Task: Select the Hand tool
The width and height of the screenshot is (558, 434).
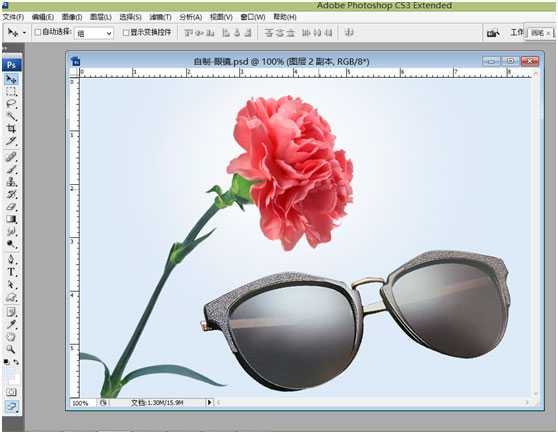Action: click(12, 337)
